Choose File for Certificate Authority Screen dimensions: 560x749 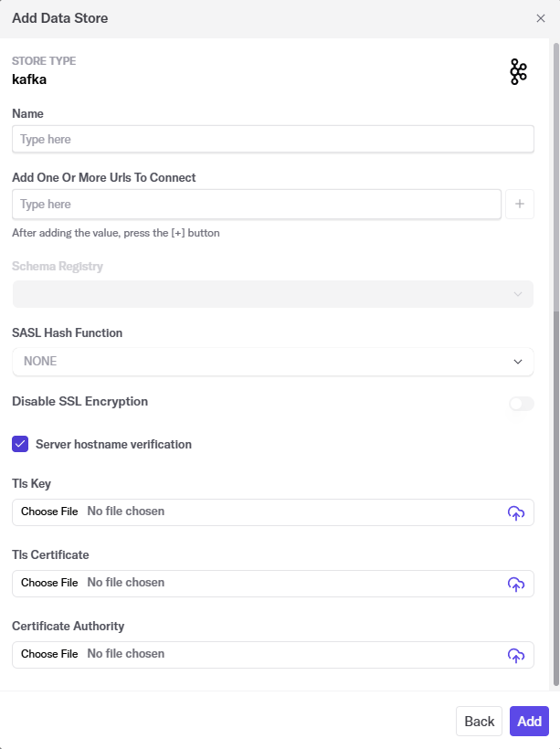[x=49, y=654]
